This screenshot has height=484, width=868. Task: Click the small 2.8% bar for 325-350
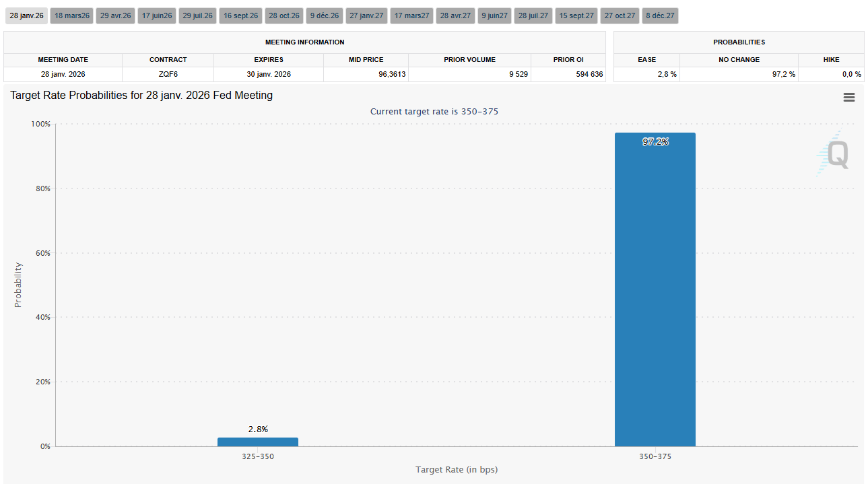click(257, 442)
